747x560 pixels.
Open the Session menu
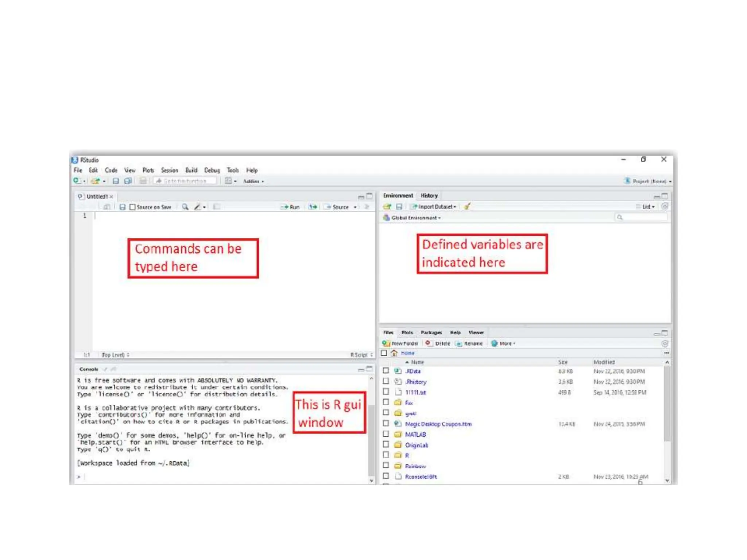pos(170,170)
